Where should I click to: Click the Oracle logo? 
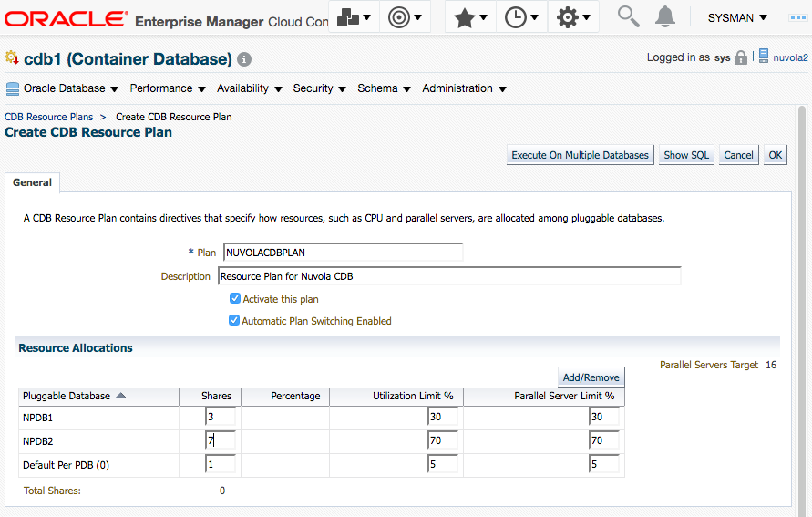coord(66,18)
